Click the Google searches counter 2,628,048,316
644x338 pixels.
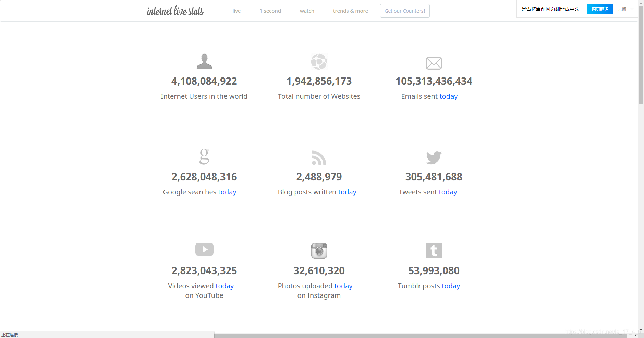[x=204, y=177]
